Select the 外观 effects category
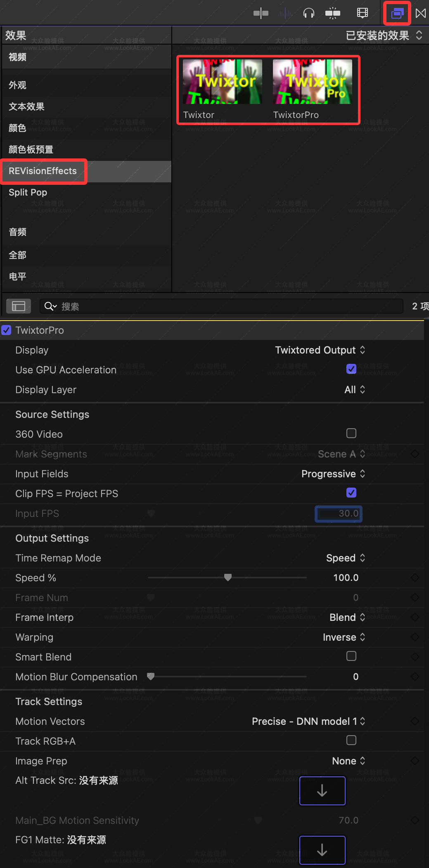 pyautogui.click(x=86, y=85)
